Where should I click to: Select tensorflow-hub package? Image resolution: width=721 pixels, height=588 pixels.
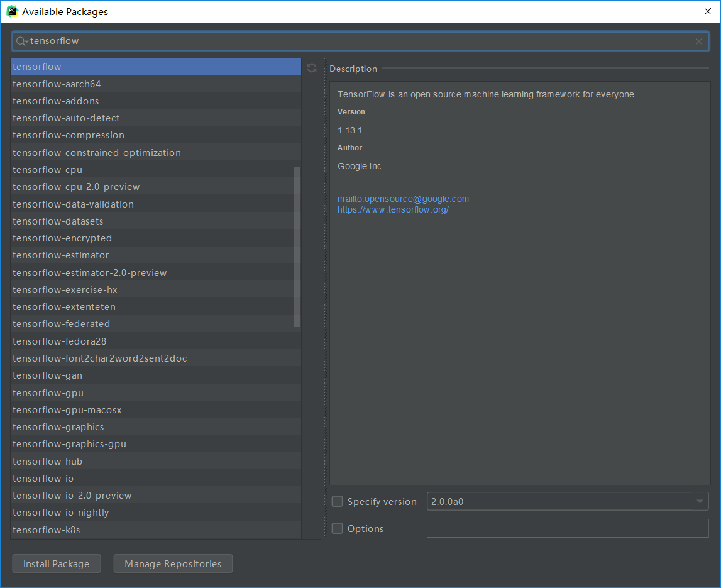click(156, 462)
